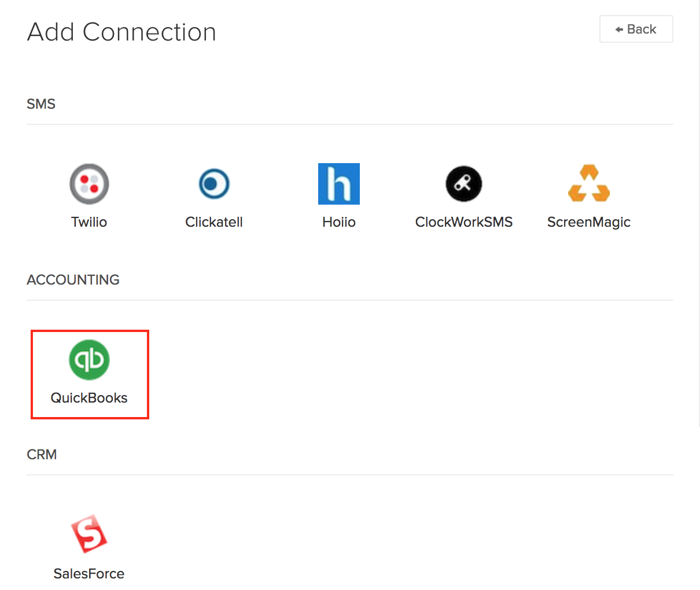Screen dimensions: 700x590
Task: Click the back arrow inside the Back button
Action: coord(620,28)
